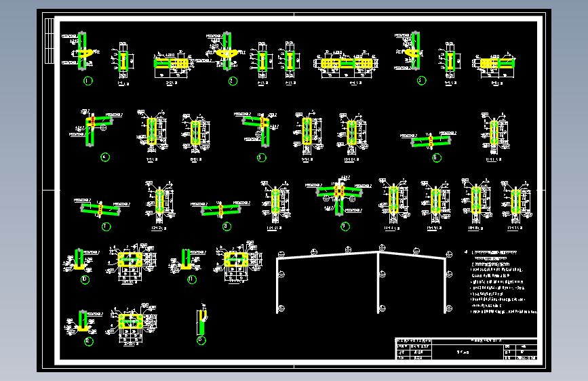588x381 pixels.
Task: Click the green circled detail number 12
Action: pos(88,341)
